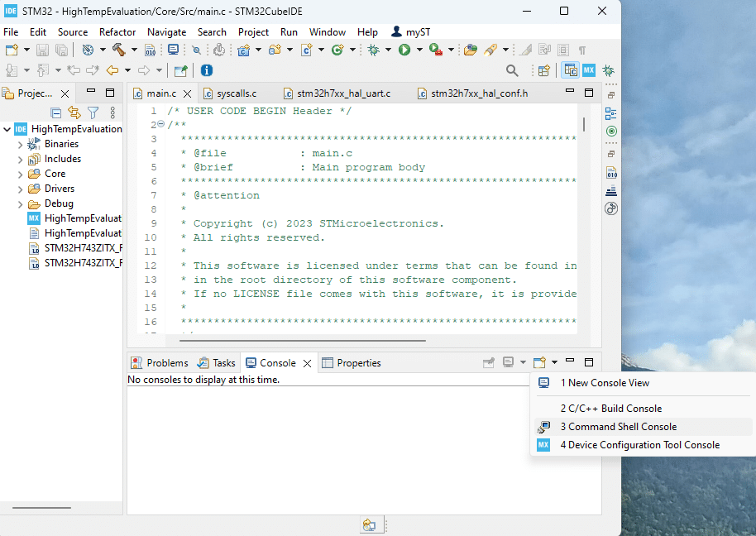Open the Tasks tab
The width and height of the screenshot is (756, 536).
[x=217, y=363]
